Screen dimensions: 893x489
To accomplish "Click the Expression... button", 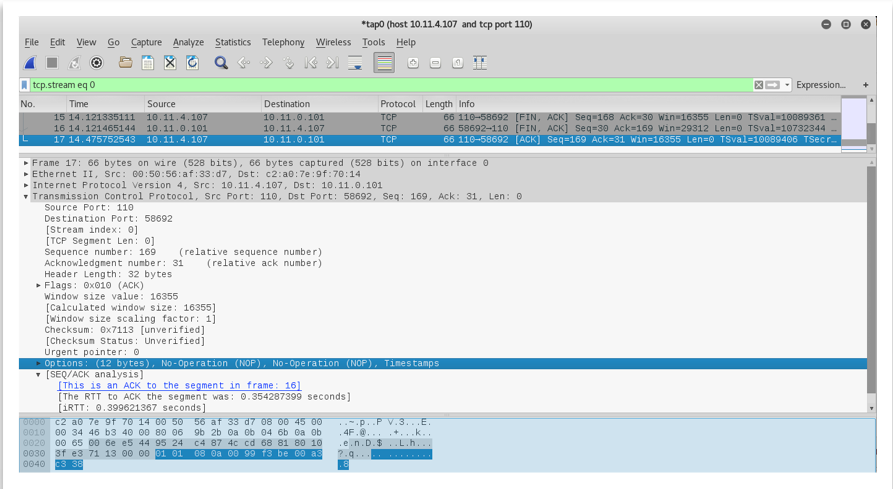I will pyautogui.click(x=821, y=85).
